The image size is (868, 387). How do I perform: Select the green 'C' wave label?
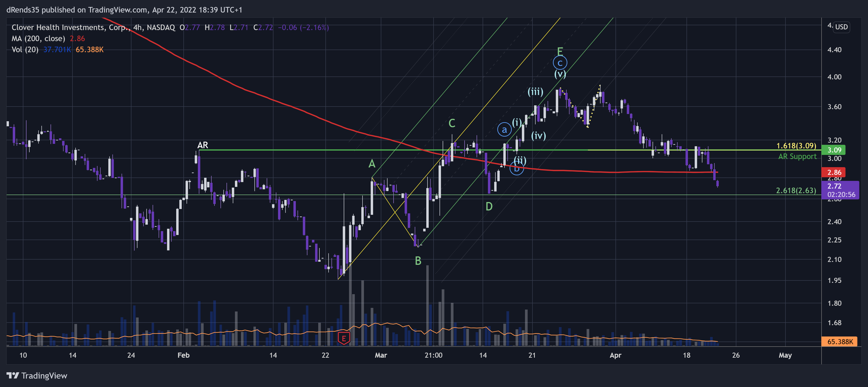(x=452, y=123)
